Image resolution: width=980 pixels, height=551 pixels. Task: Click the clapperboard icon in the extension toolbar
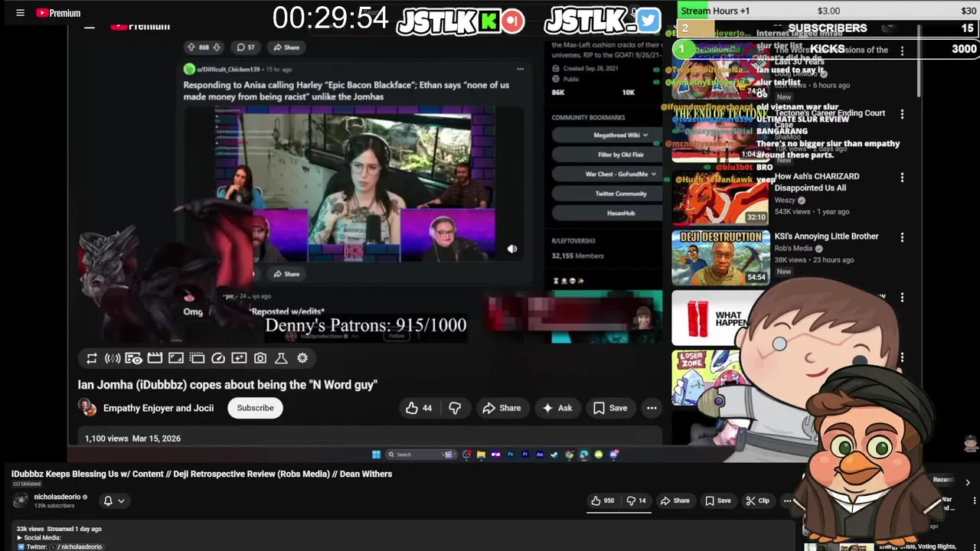point(155,358)
